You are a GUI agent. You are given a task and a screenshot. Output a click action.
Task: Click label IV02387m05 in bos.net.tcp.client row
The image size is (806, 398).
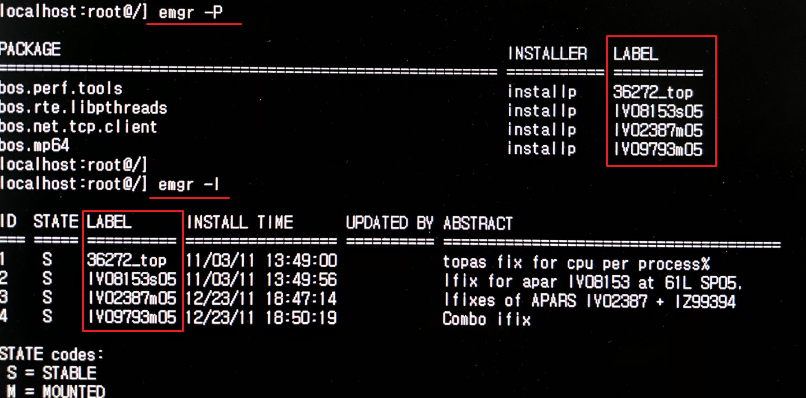click(658, 130)
